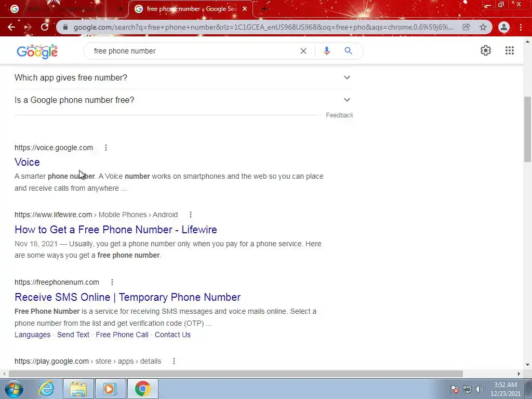Open more options for voice.google.com result

[106, 148]
